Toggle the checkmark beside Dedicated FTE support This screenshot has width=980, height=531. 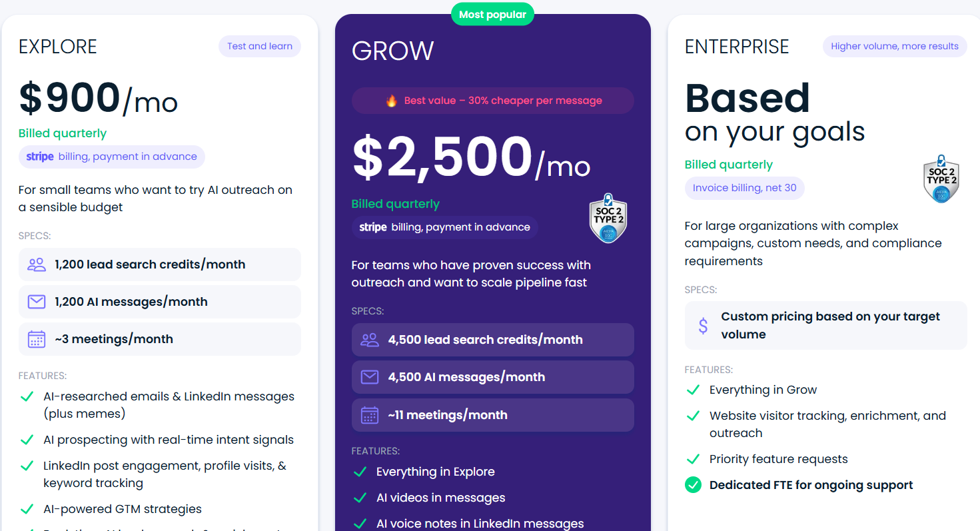pyautogui.click(x=693, y=485)
